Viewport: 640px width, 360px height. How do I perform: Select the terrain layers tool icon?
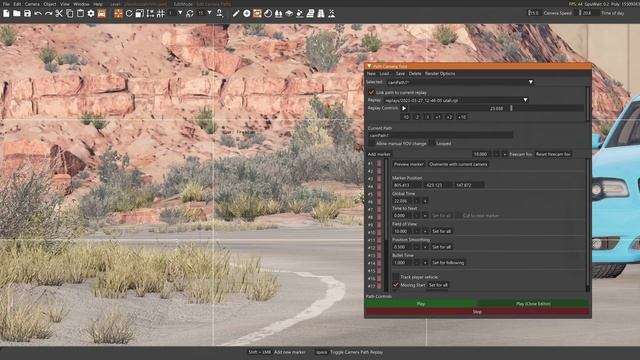[x=289, y=13]
